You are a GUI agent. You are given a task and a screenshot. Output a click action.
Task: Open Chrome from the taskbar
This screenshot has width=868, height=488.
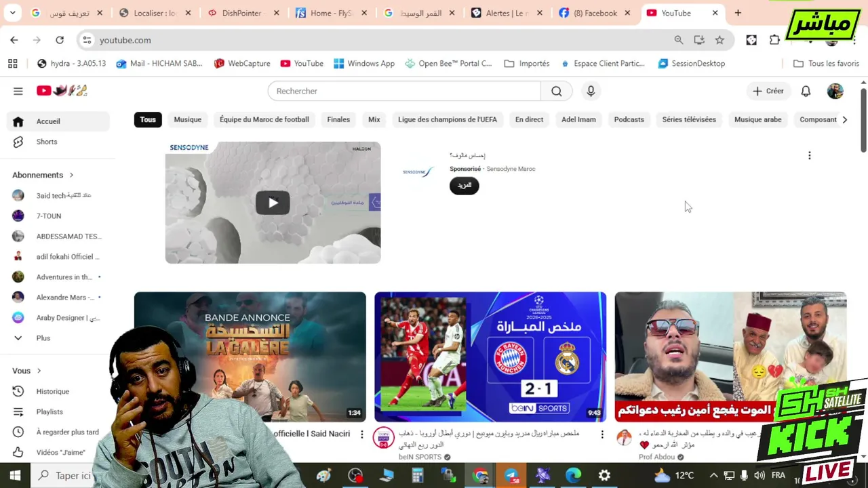point(481,476)
